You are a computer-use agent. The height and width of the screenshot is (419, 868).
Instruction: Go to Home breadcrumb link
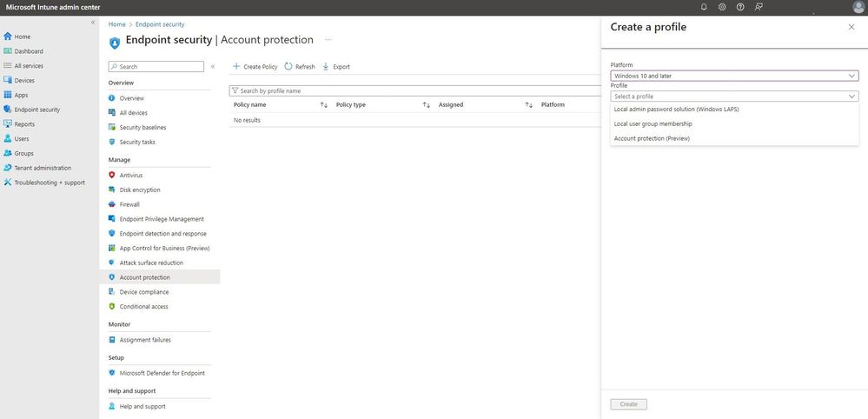click(x=116, y=24)
